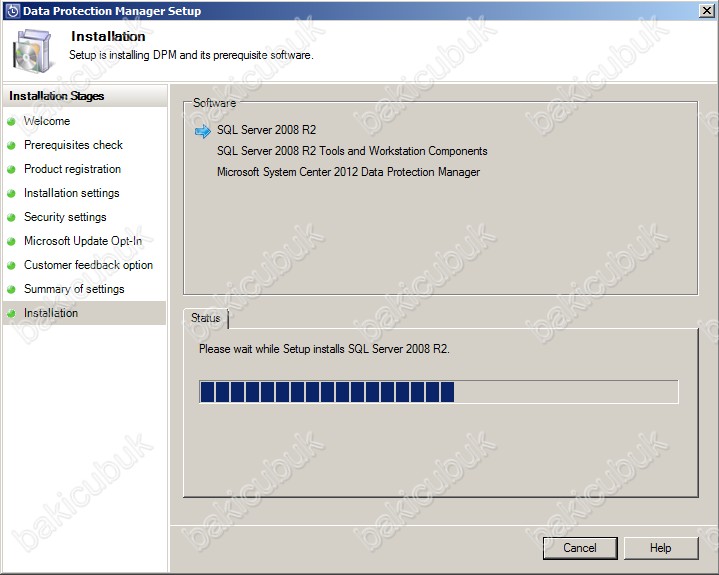The image size is (719, 575).
Task: Select the Customer feedback option stage
Action: pyautogui.click(x=88, y=265)
